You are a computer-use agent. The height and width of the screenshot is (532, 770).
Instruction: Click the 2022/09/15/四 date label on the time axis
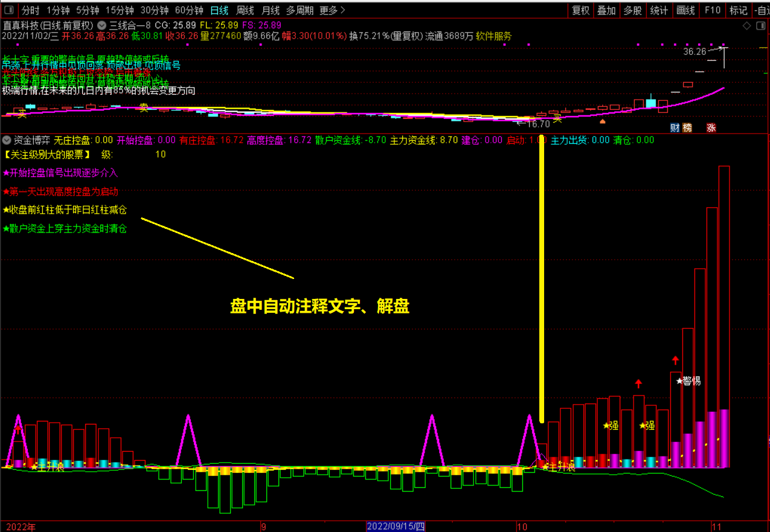[396, 526]
